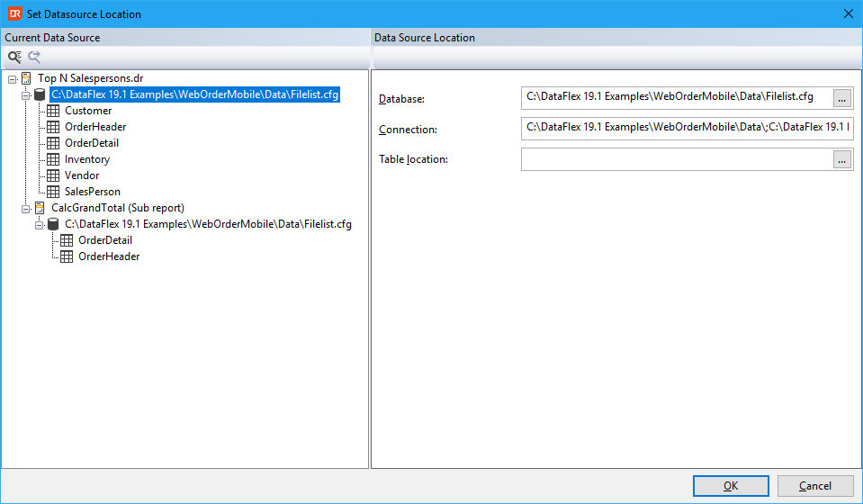
Task: Select the Customer table
Action: point(88,111)
